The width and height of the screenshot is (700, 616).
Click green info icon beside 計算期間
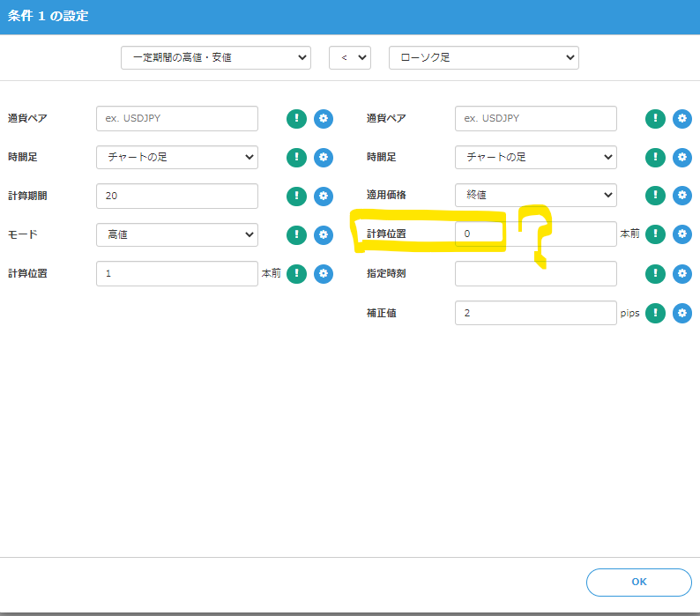296,196
